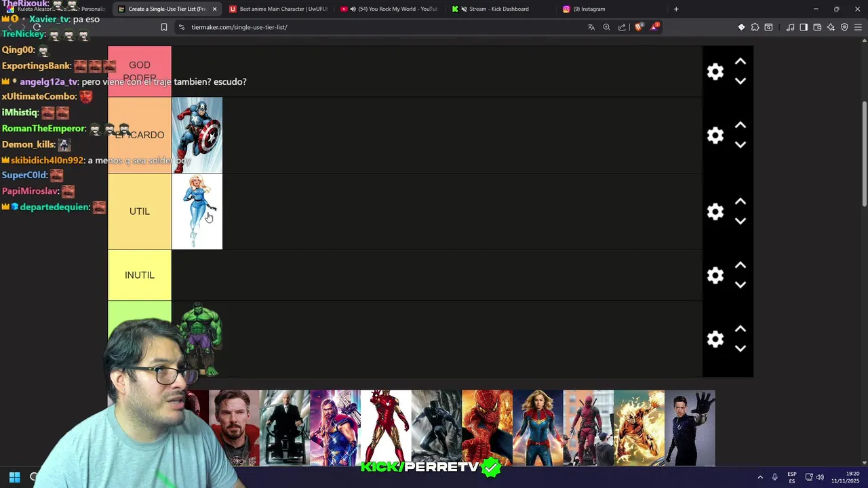Move the Hulk row down
The image size is (868, 488).
741,348
